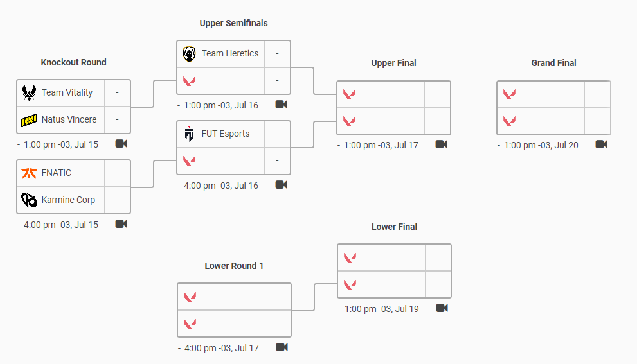Open video for Upper Final Jul 17 match

pyautogui.click(x=441, y=144)
